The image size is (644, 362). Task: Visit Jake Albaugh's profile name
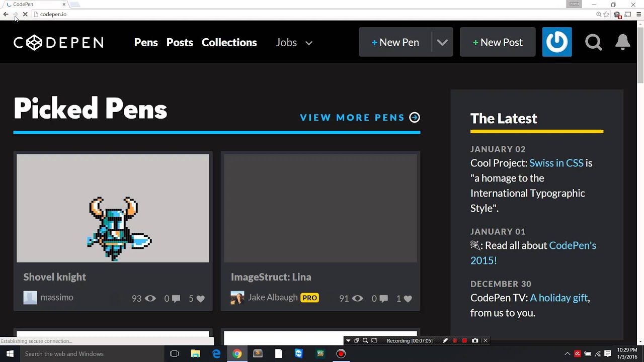tap(273, 298)
